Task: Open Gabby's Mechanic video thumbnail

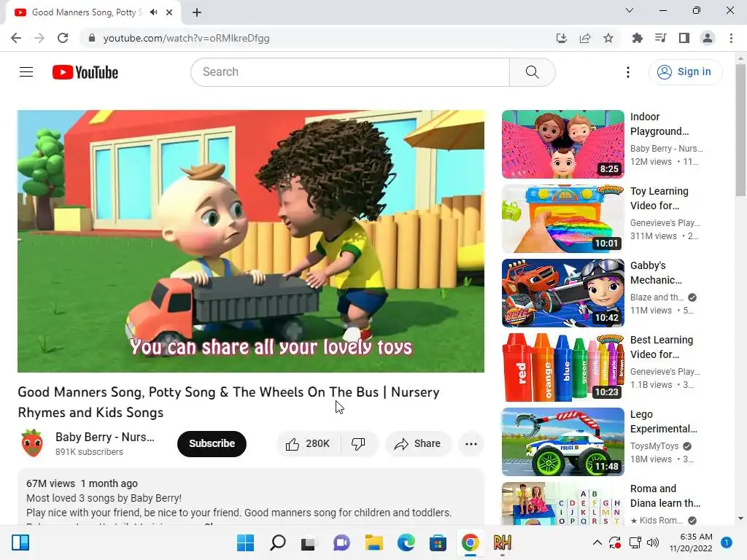Action: click(x=563, y=293)
